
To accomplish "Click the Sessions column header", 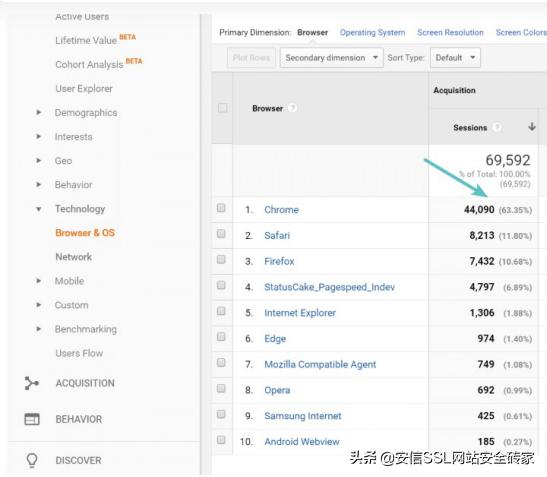I will click(470, 128).
